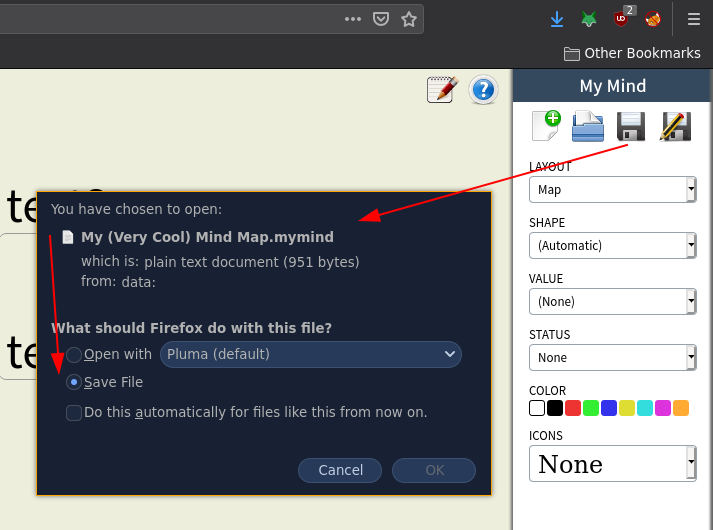Pick the red color swatch
Screen dimensions: 713x530
pos(573,408)
